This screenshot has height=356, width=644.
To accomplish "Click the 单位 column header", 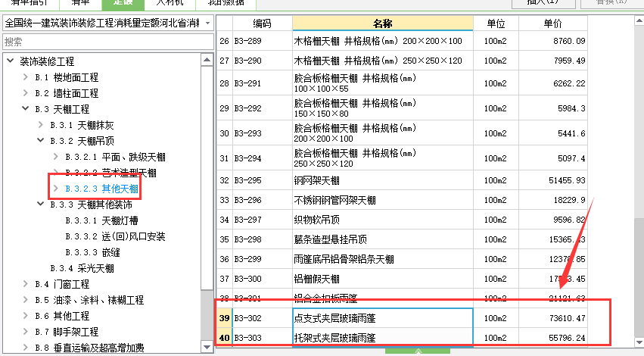I will pyautogui.click(x=496, y=23).
